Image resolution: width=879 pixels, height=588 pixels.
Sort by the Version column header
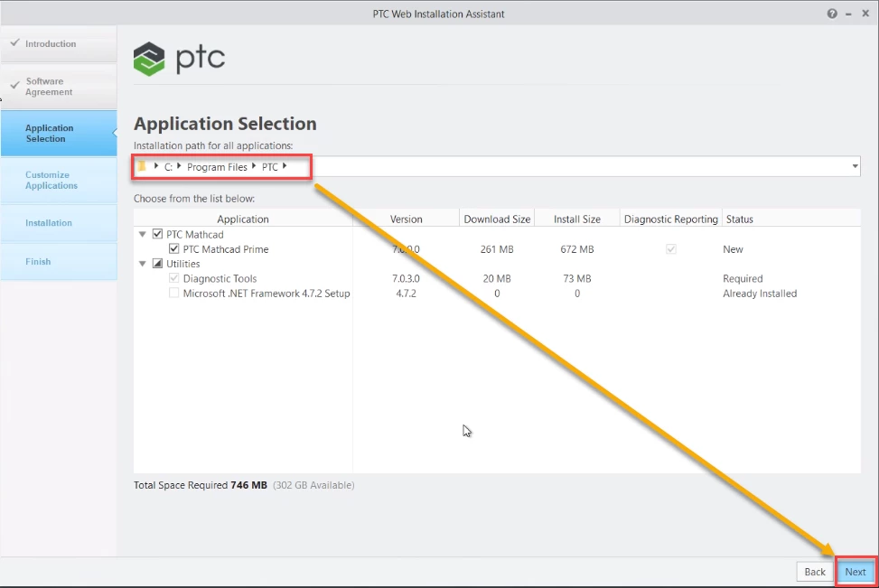tap(406, 219)
